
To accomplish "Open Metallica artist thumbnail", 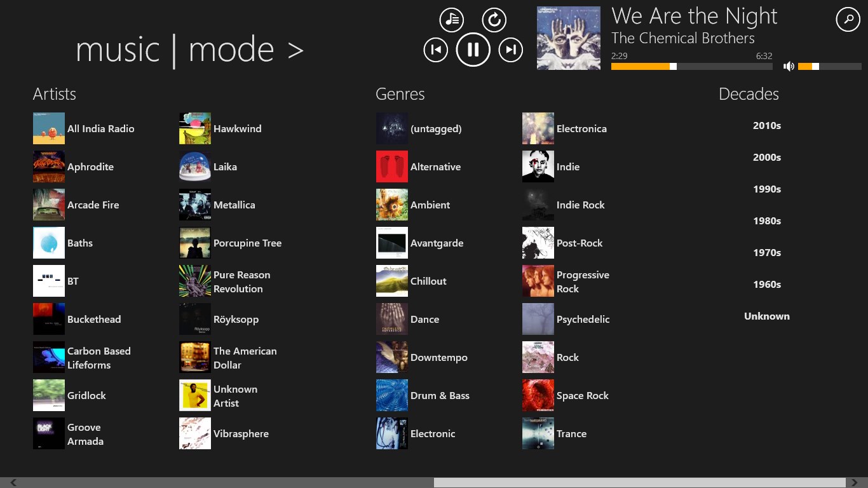I will point(195,205).
